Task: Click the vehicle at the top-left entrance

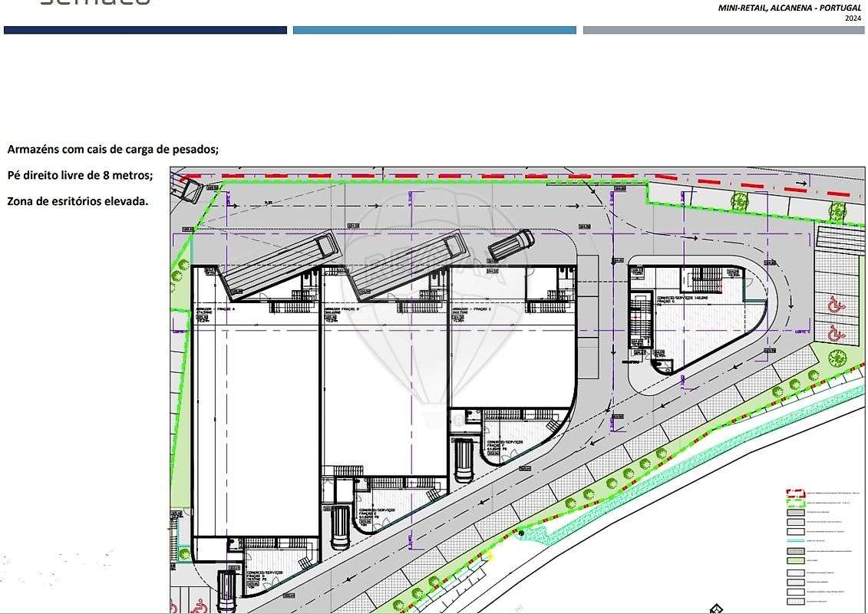Action: coord(187,189)
